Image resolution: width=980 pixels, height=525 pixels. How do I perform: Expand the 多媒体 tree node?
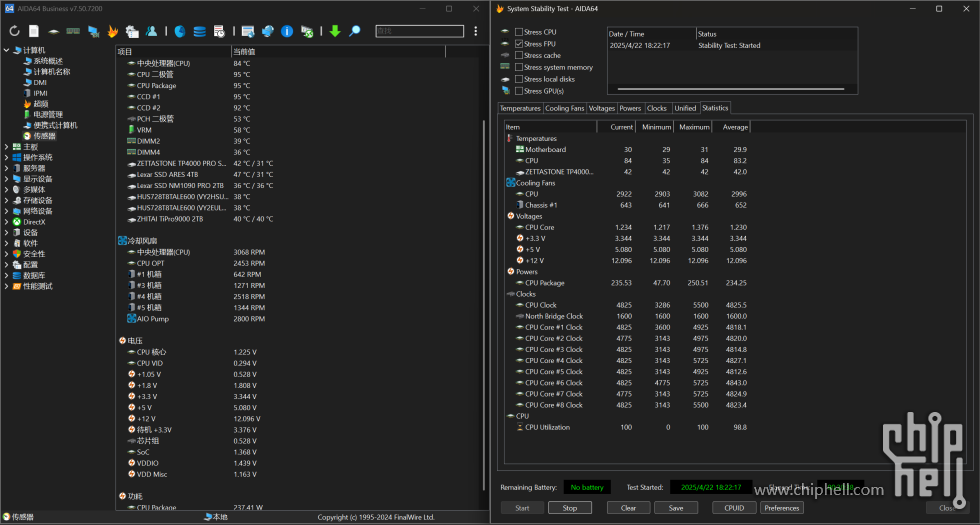[x=6, y=189]
